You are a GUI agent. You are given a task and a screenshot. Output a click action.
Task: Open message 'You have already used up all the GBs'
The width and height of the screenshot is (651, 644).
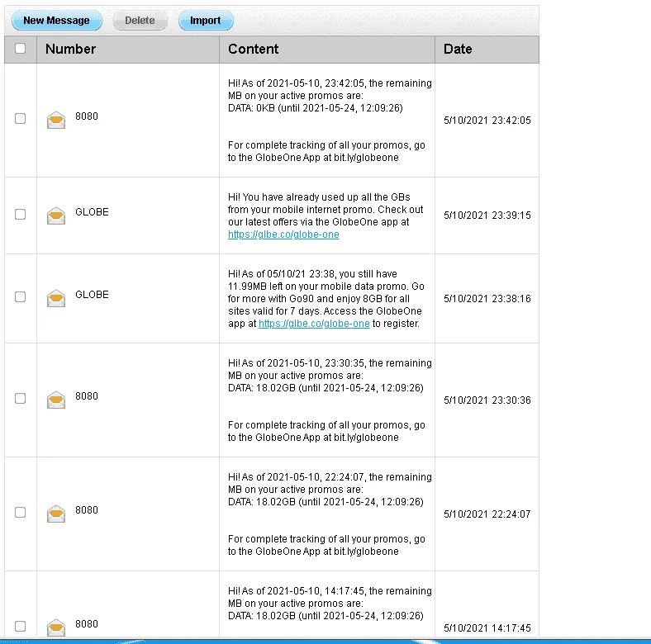[325, 215]
